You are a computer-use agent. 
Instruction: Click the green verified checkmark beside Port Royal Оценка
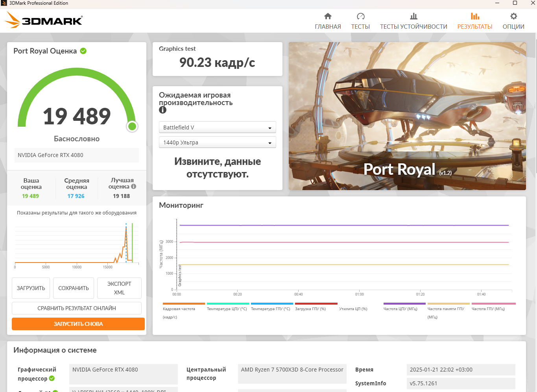click(x=83, y=51)
